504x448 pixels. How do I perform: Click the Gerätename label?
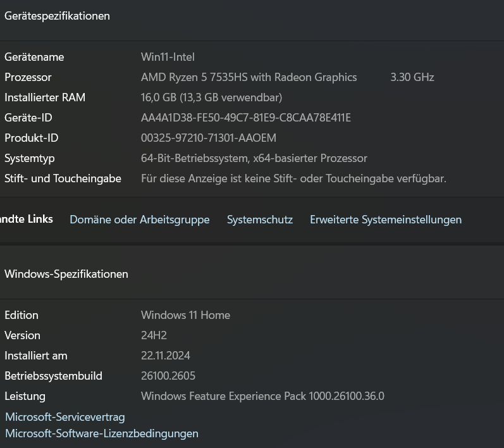point(34,57)
